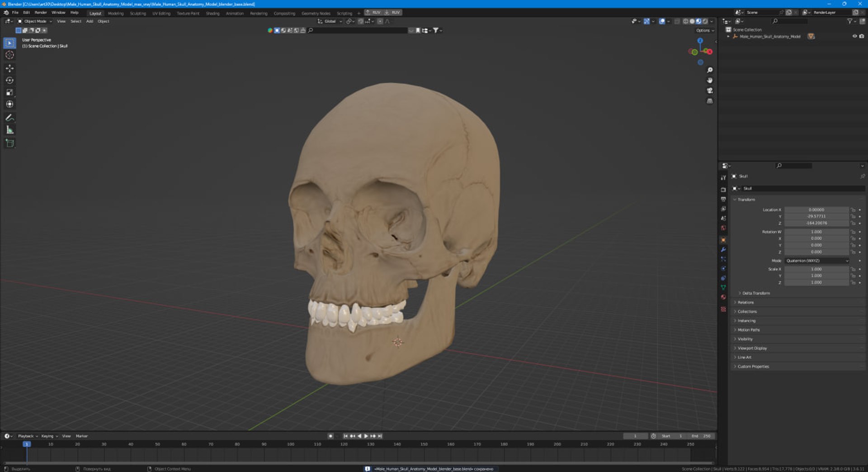Click the Options button in viewport
Image resolution: width=868 pixels, height=472 pixels.
pos(705,30)
